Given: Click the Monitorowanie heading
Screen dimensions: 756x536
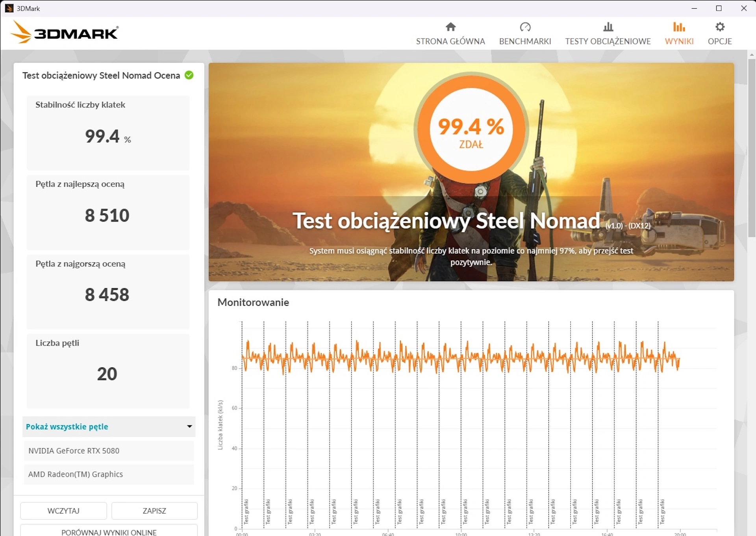Looking at the screenshot, I should pos(253,302).
